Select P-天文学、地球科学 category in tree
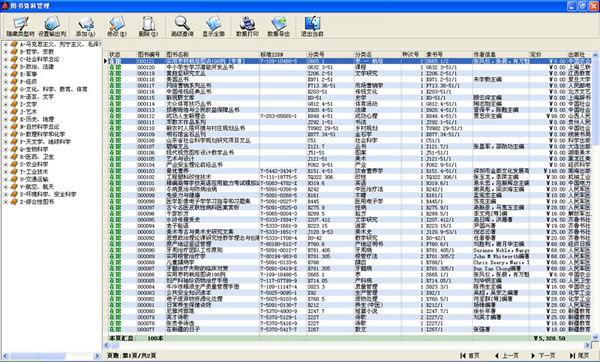Image resolution: width=600 pixels, height=362 pixels. click(45, 142)
